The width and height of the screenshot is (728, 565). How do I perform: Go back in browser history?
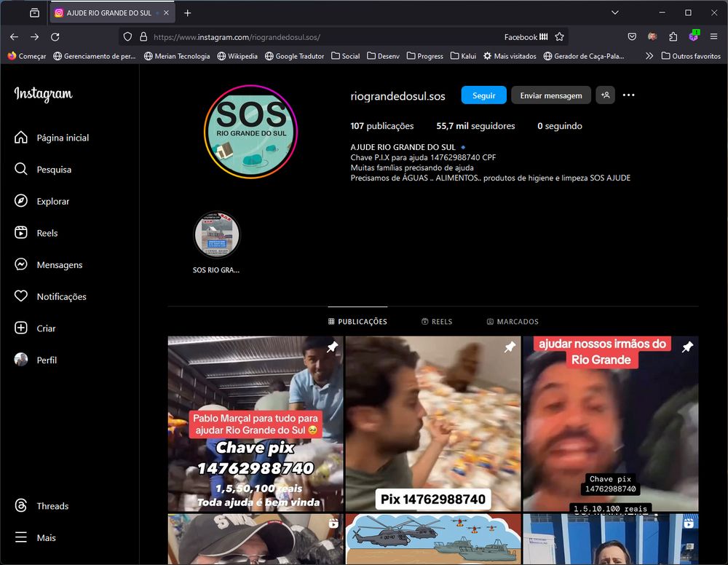tap(15, 36)
